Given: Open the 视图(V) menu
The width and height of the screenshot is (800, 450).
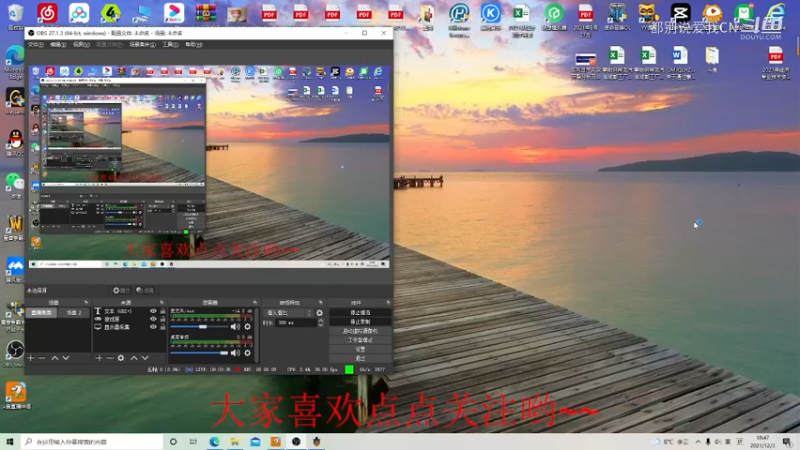Looking at the screenshot, I should 81,45.
